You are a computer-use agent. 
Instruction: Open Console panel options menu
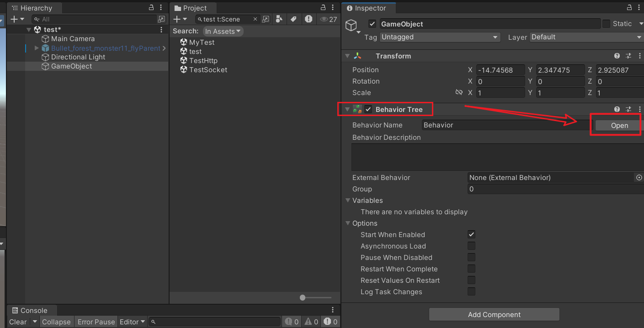click(x=333, y=310)
